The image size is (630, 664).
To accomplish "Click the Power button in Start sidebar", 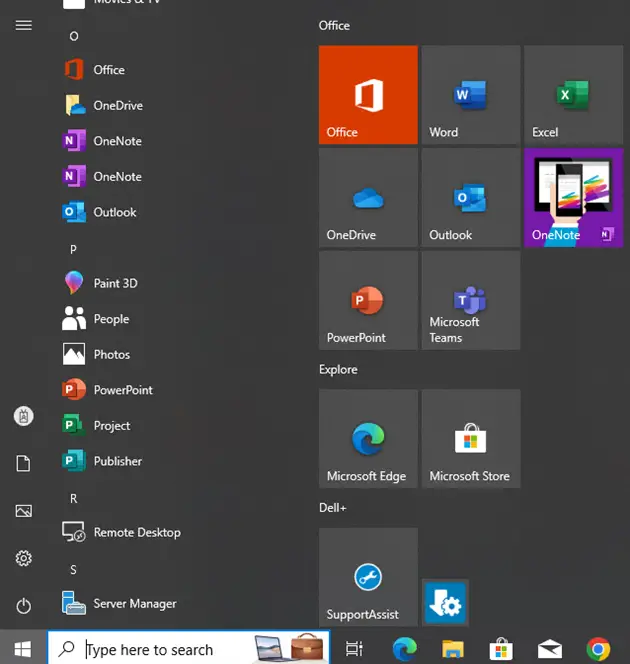I will click(x=24, y=606).
